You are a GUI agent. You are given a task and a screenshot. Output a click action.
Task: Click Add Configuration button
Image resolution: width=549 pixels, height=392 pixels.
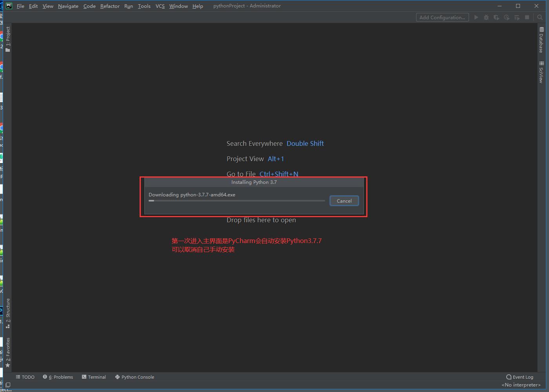pyautogui.click(x=442, y=17)
